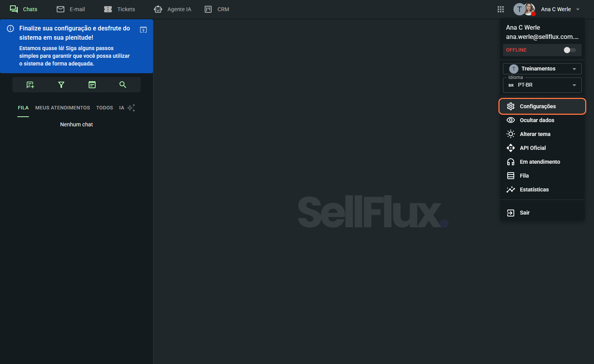Click the Chats label in top bar
The image size is (594, 364).
(x=30, y=9)
